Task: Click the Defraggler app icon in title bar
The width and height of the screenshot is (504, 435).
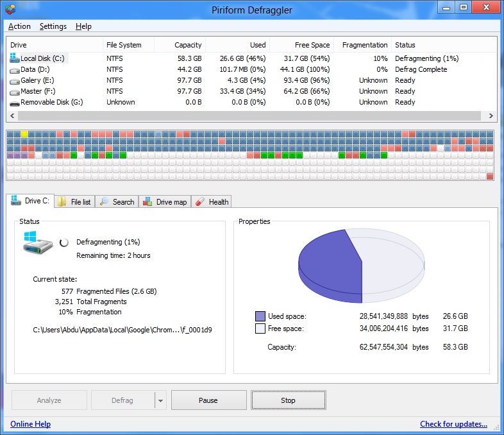Action: pos(10,10)
